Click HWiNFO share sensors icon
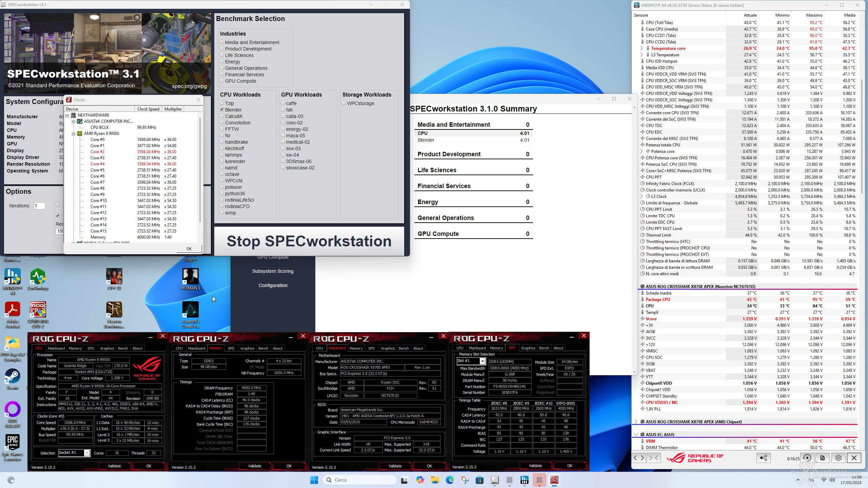Viewport: 868px width, 488px height. tap(763, 458)
